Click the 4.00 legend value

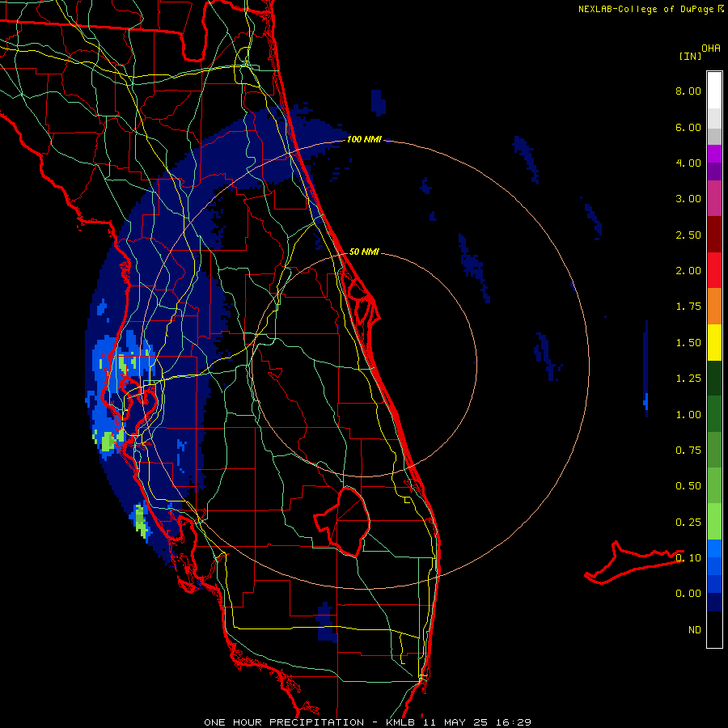(x=688, y=163)
